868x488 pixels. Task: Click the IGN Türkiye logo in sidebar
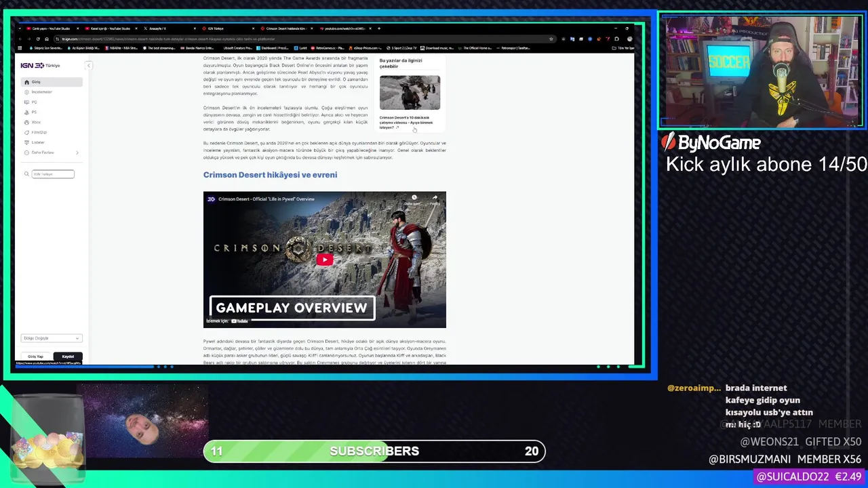(40, 66)
